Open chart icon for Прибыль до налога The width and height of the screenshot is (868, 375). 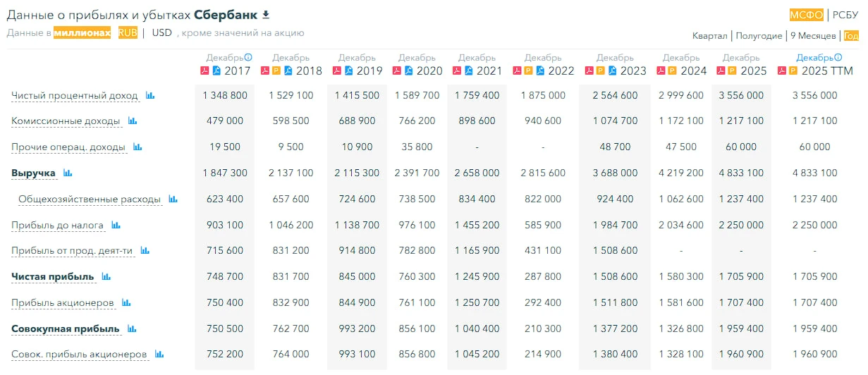click(116, 226)
